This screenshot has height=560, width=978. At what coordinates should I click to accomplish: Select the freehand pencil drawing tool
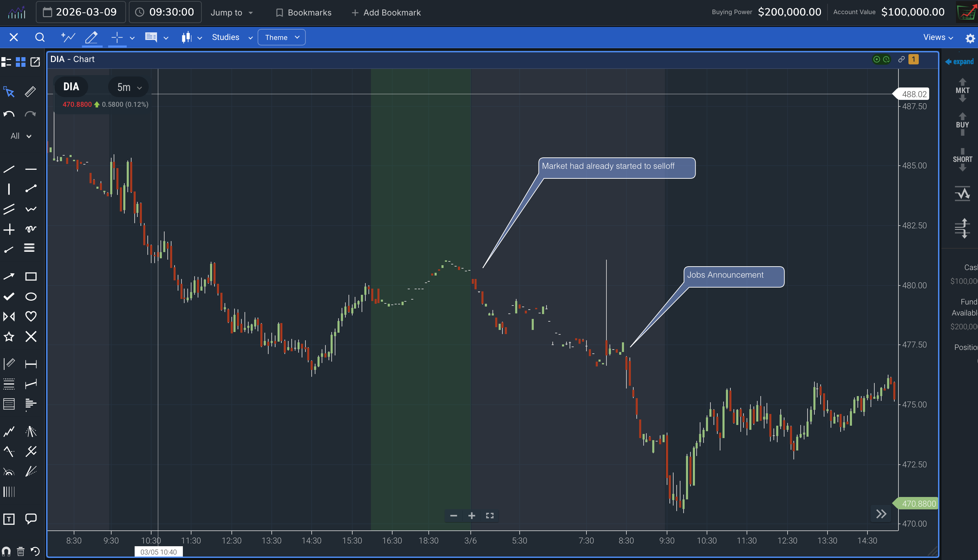coord(92,37)
